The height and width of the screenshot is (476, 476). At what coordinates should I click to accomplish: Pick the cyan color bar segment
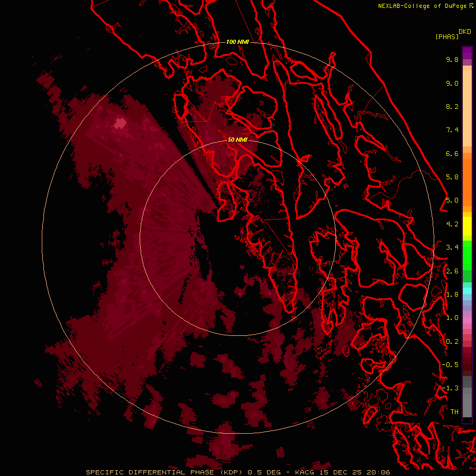[467, 291]
